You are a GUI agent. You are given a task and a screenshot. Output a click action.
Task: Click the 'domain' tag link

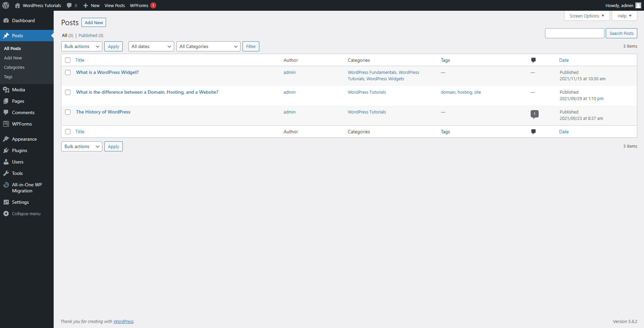(x=448, y=92)
